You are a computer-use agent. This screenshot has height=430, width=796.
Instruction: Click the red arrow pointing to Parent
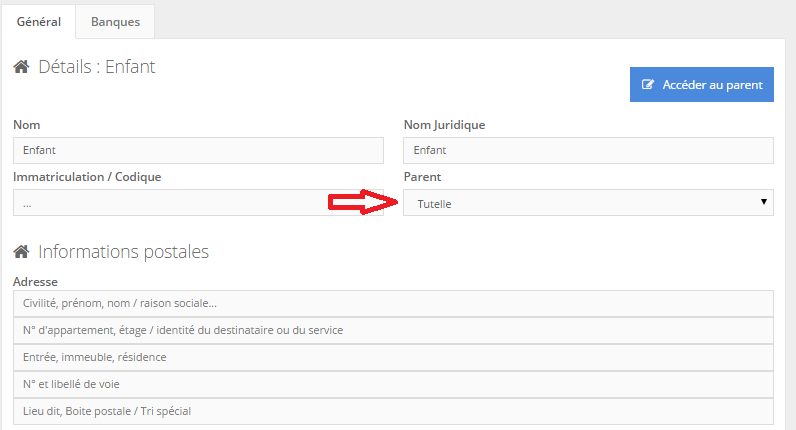point(360,203)
